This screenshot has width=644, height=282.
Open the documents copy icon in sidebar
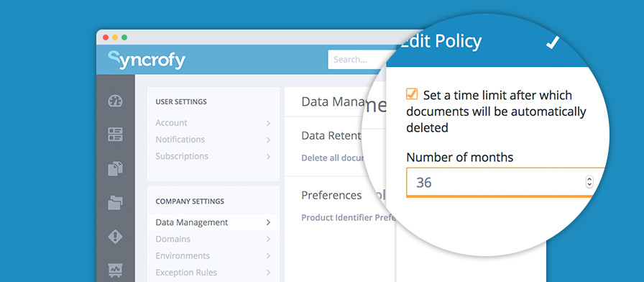pyautogui.click(x=116, y=168)
